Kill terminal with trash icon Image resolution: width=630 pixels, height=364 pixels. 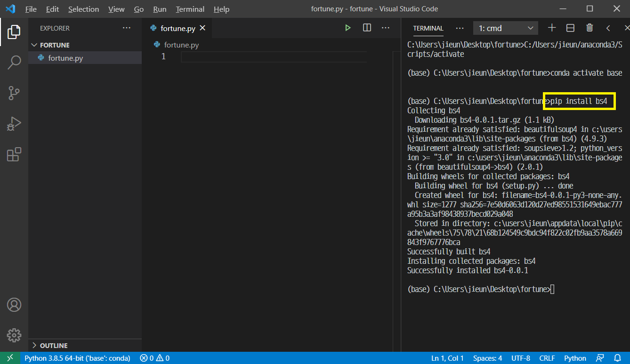click(x=590, y=28)
